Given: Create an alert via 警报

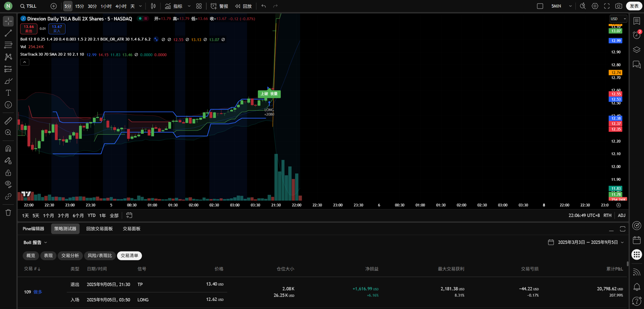Looking at the screenshot, I should (219, 6).
